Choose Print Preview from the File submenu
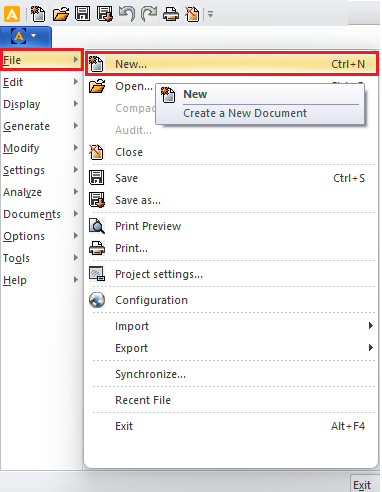The width and height of the screenshot is (382, 492). (x=232, y=226)
